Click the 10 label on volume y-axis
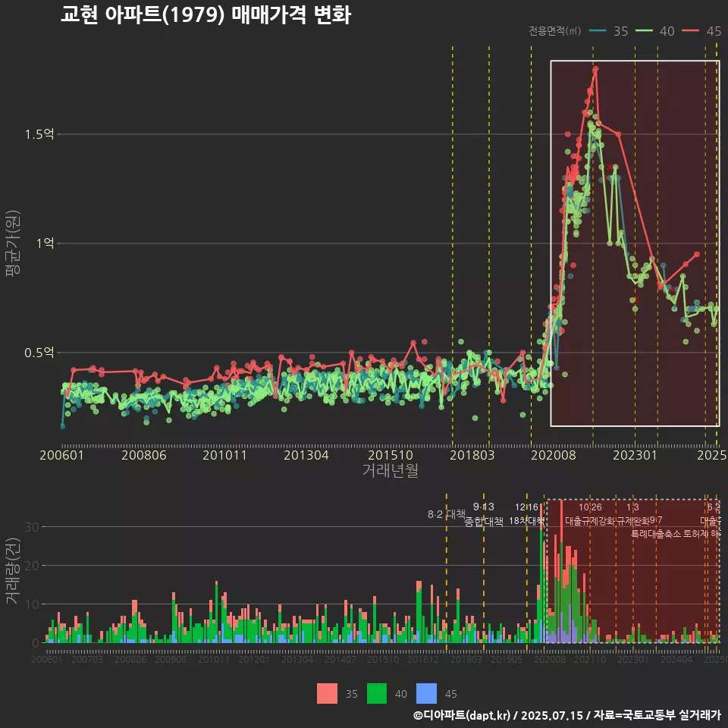 click(x=32, y=604)
